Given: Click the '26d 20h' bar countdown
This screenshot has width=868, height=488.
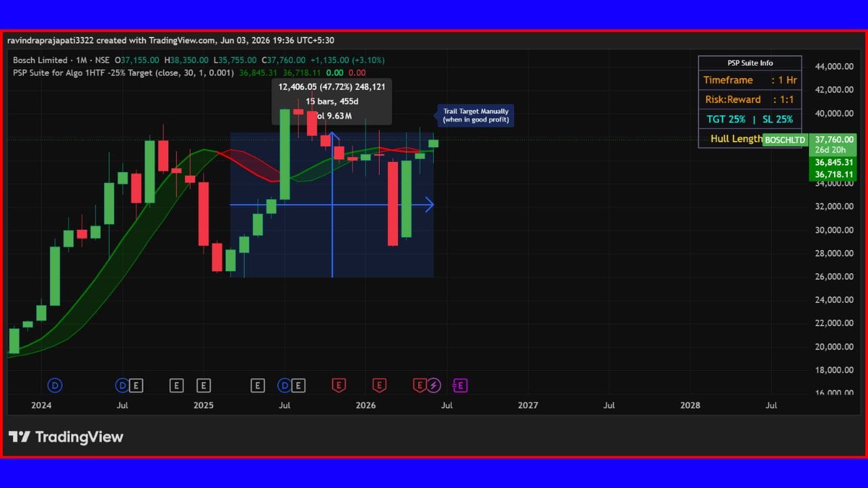Looking at the screenshot, I should point(830,150).
